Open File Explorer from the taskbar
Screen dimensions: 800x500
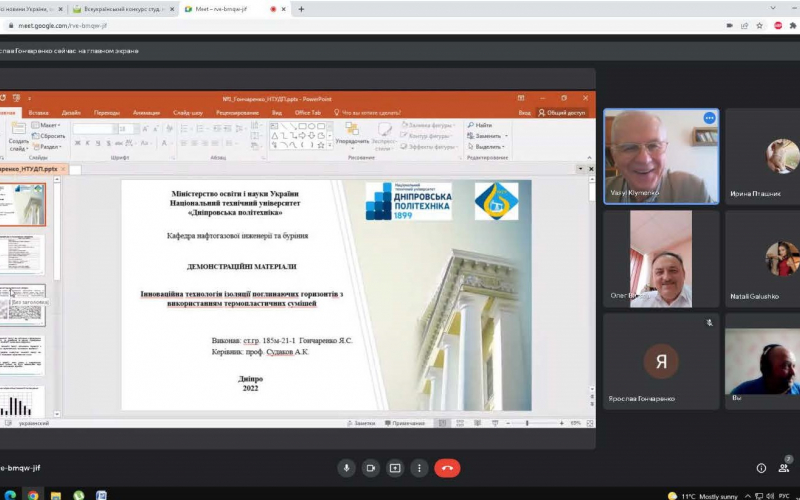(55, 495)
